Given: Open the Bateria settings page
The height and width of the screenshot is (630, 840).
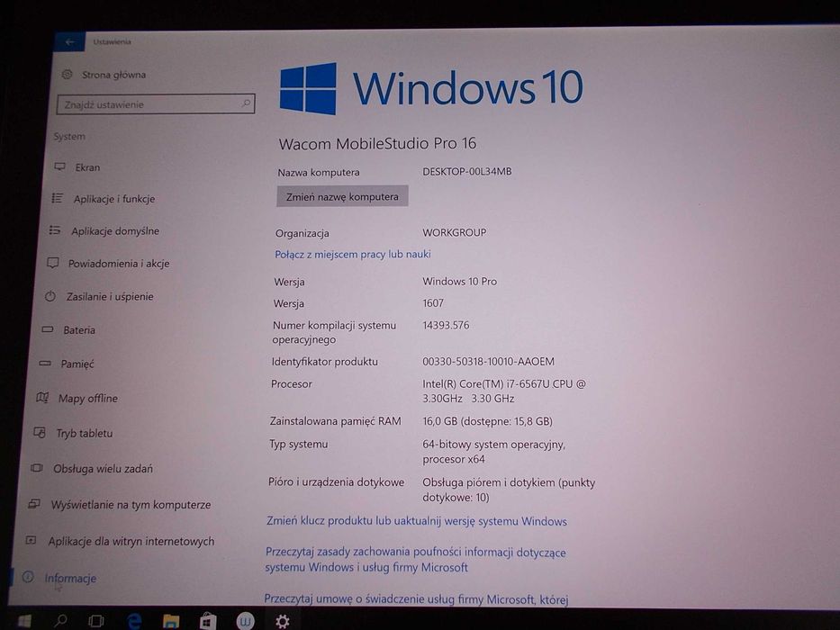Looking at the screenshot, I should tap(79, 330).
